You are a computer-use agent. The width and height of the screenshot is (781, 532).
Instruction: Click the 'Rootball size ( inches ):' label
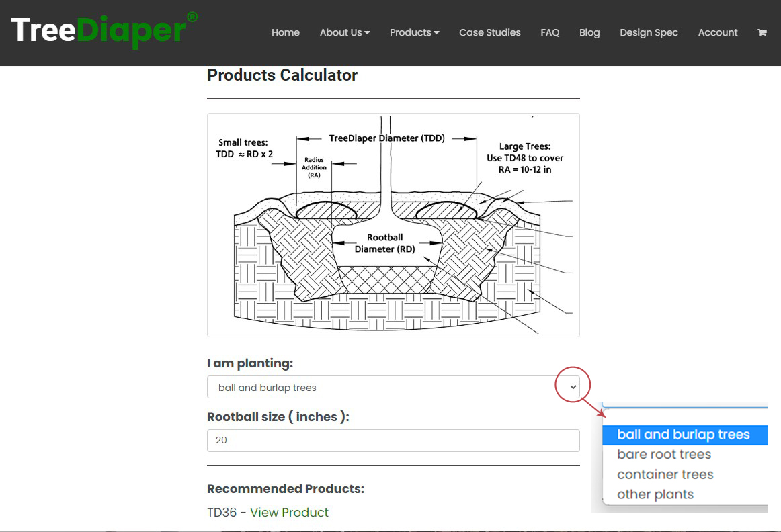click(x=278, y=417)
